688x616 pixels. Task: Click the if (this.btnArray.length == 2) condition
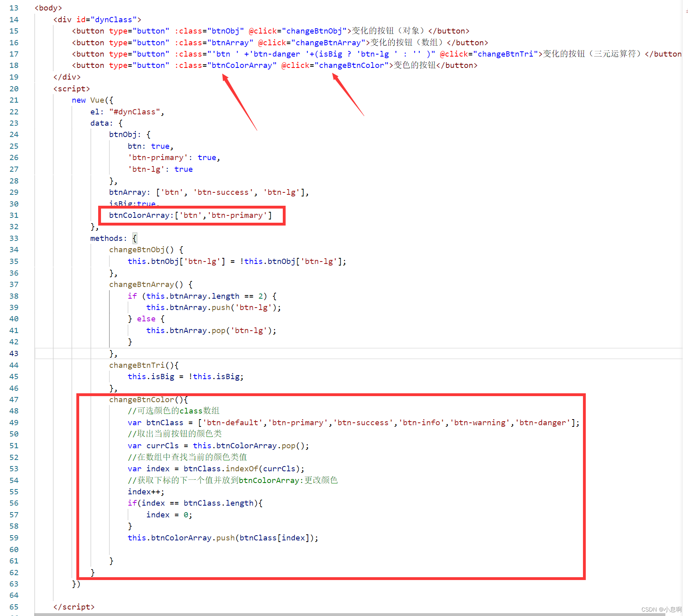pos(202,296)
